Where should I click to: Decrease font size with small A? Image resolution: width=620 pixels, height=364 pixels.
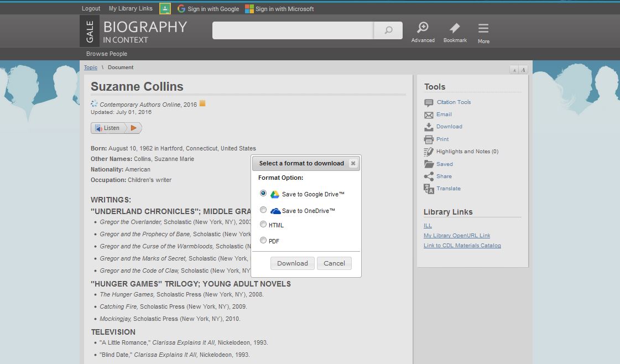(x=514, y=70)
